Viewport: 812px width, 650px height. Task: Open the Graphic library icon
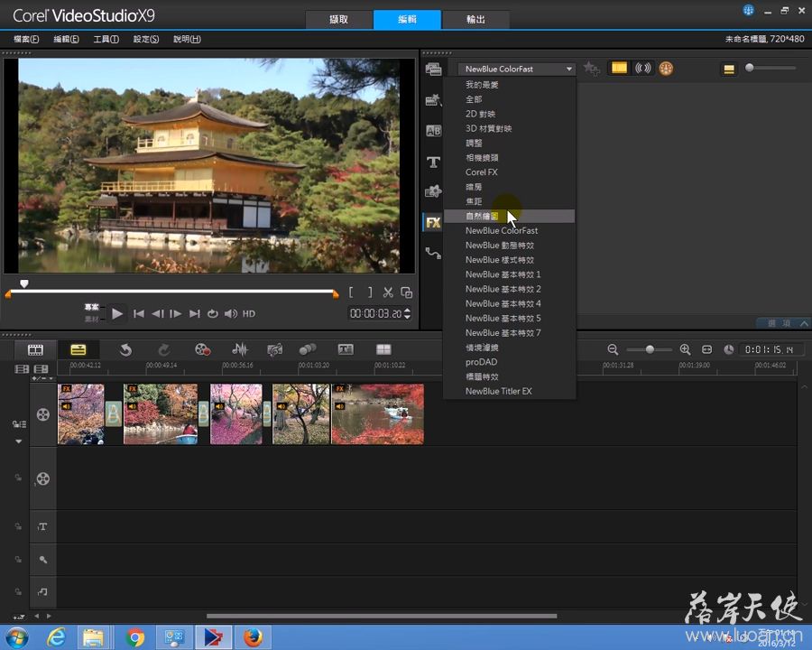pos(433,191)
